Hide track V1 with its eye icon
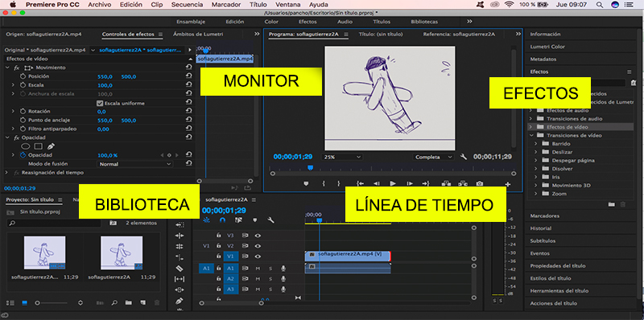Screen dimensions: 644x320 (x=258, y=256)
